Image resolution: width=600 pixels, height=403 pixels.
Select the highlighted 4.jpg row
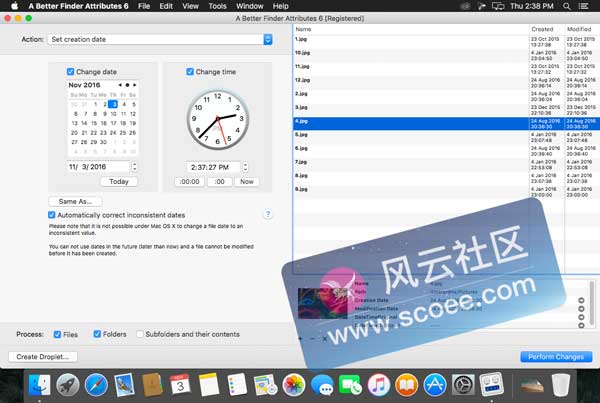tap(446, 124)
